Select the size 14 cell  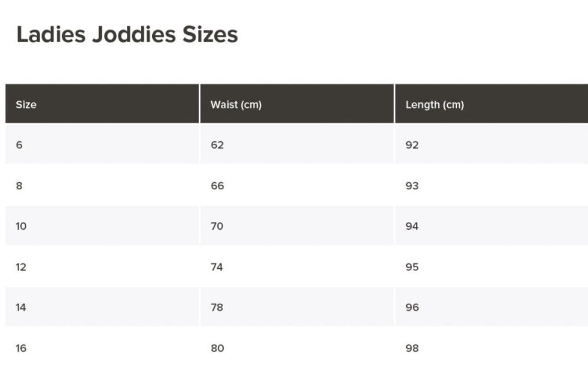pyautogui.click(x=21, y=307)
